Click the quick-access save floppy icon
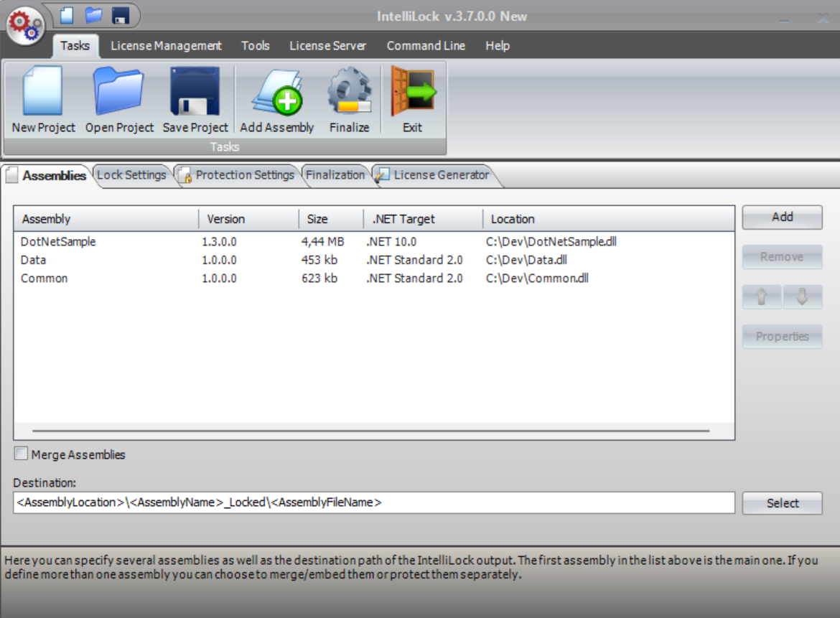The width and height of the screenshot is (840, 618). point(121,16)
